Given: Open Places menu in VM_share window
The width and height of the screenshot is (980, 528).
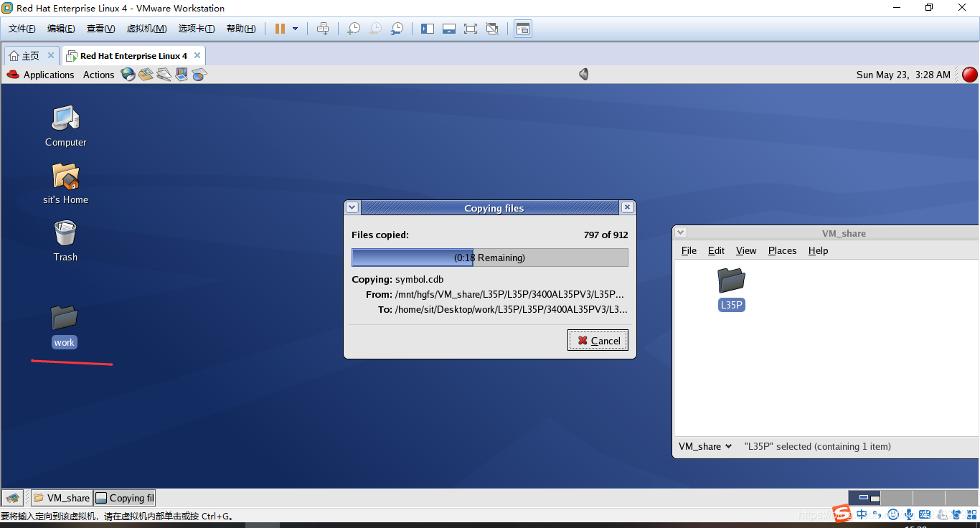Looking at the screenshot, I should click(782, 250).
